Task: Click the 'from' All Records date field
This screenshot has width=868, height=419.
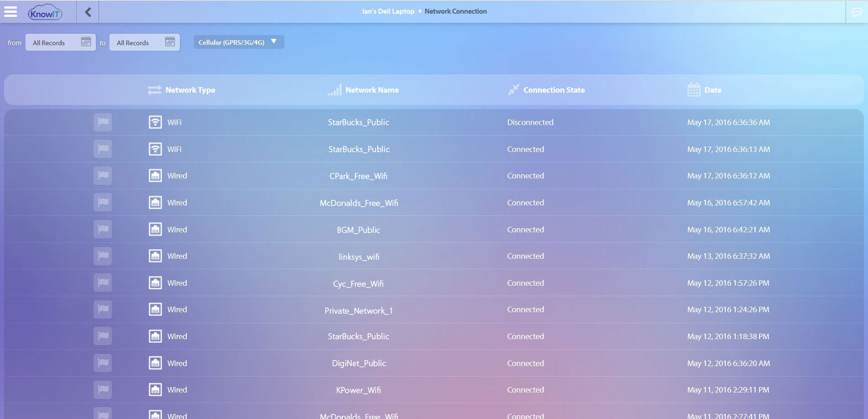Action: (x=61, y=42)
